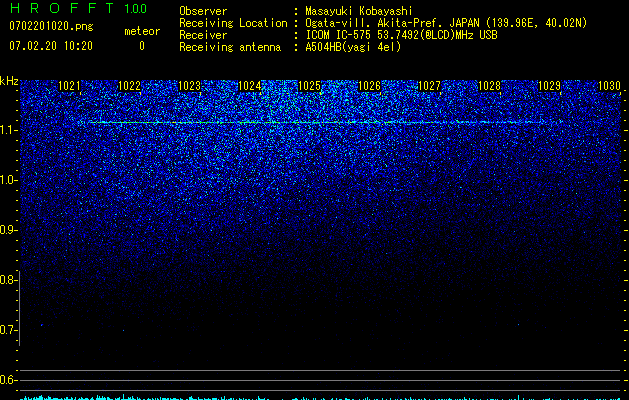Click the kHz axis unit label
This screenshot has height=400, width=629.
[x=9, y=81]
